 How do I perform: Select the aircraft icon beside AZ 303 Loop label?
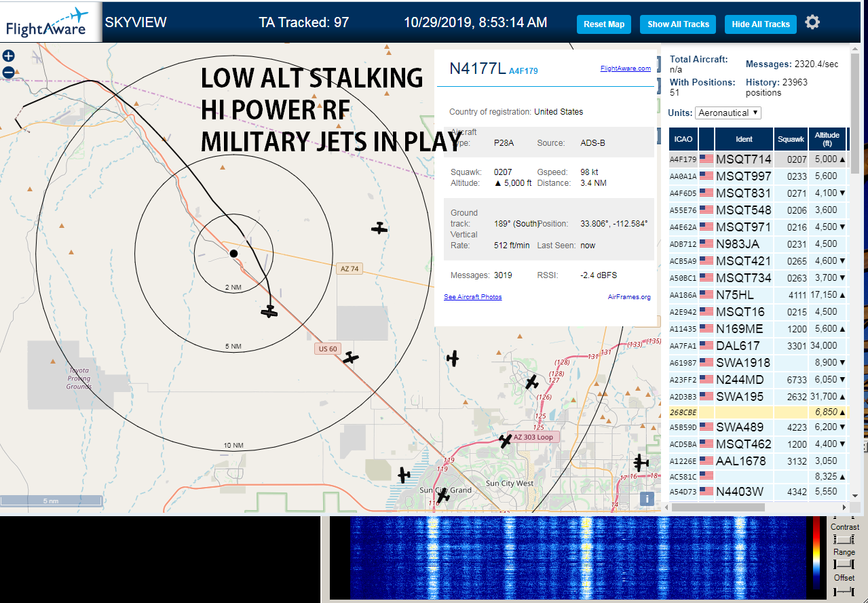(x=506, y=441)
